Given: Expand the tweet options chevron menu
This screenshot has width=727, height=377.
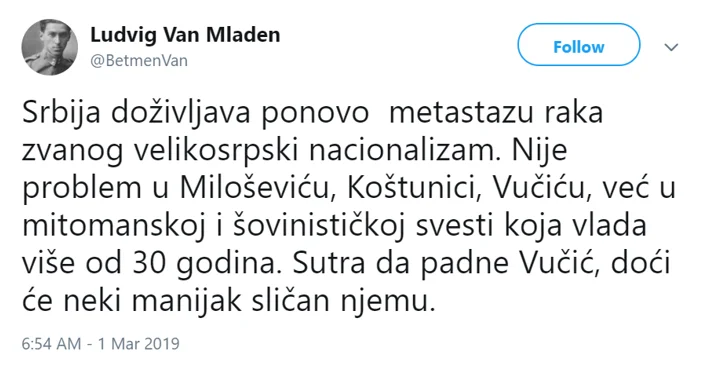Looking at the screenshot, I should click(671, 47).
